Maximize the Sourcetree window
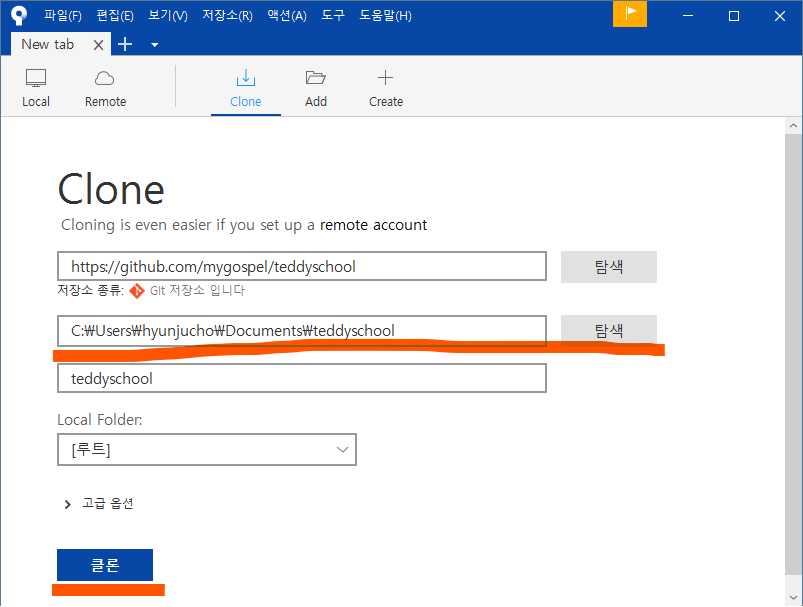The image size is (803, 607). 734,16
